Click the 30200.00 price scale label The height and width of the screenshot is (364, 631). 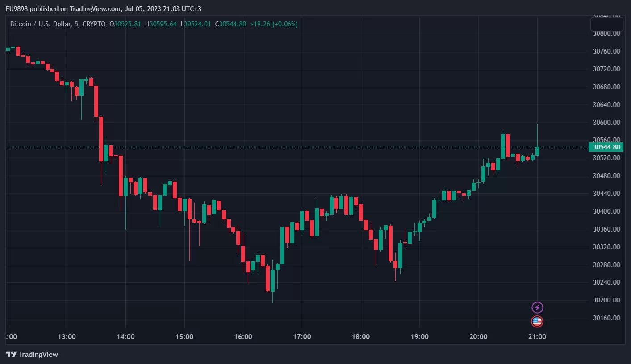(606, 300)
